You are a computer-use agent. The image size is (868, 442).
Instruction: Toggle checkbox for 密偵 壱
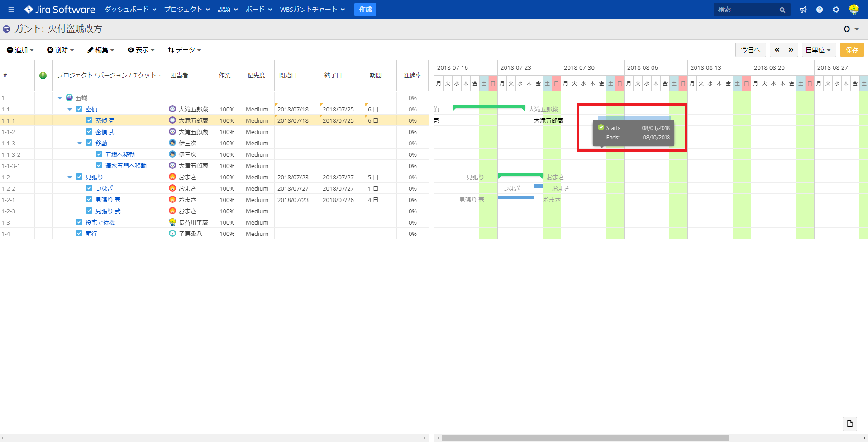[89, 120]
